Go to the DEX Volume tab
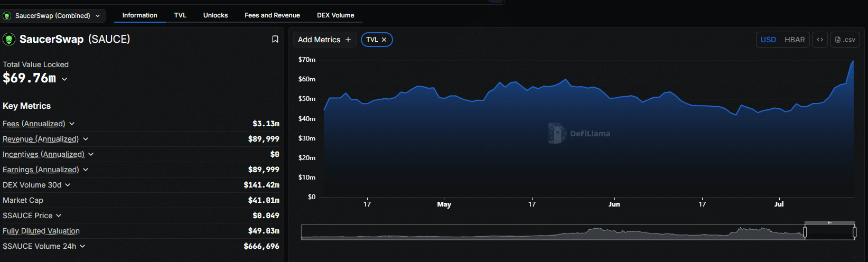The image size is (868, 262). click(x=335, y=15)
